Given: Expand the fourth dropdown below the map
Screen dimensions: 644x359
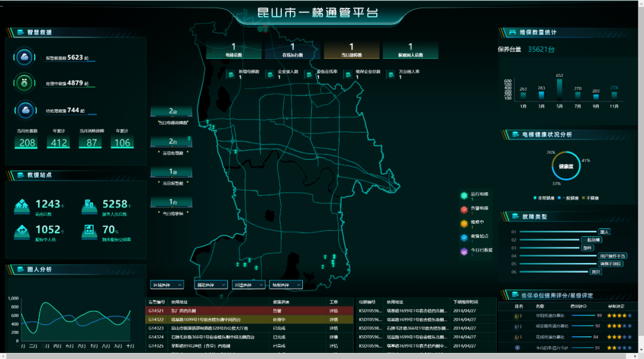Looking at the screenshot, I should 286,285.
